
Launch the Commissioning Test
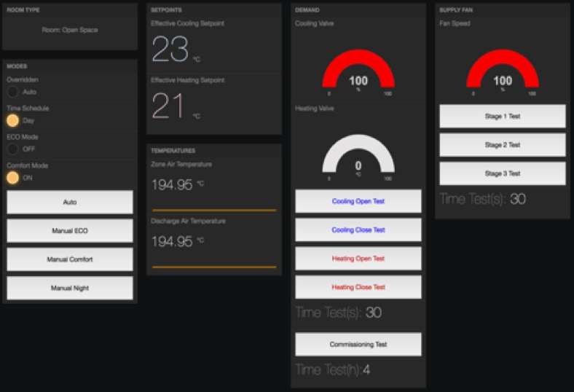tap(358, 345)
